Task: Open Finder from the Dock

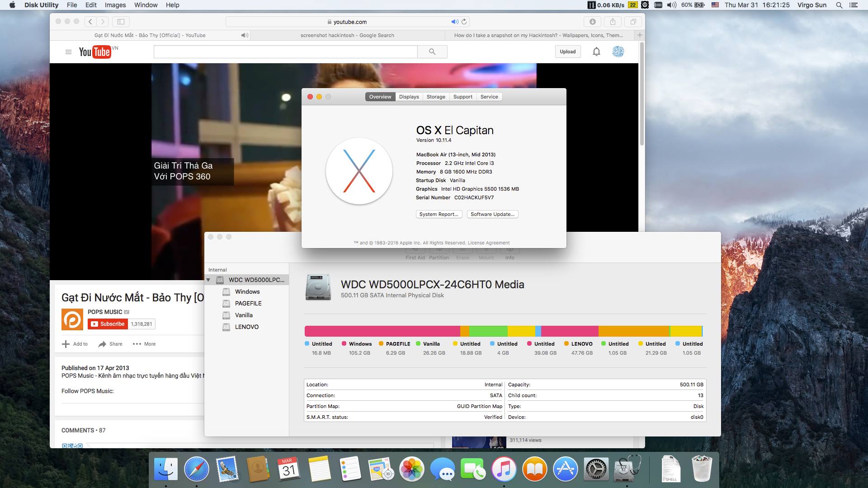Action: [165, 469]
